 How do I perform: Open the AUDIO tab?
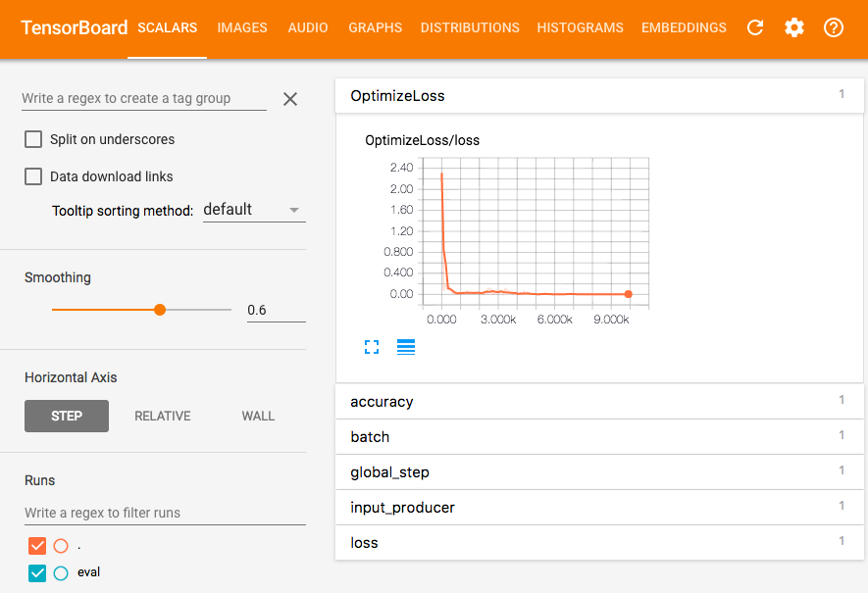pyautogui.click(x=308, y=27)
